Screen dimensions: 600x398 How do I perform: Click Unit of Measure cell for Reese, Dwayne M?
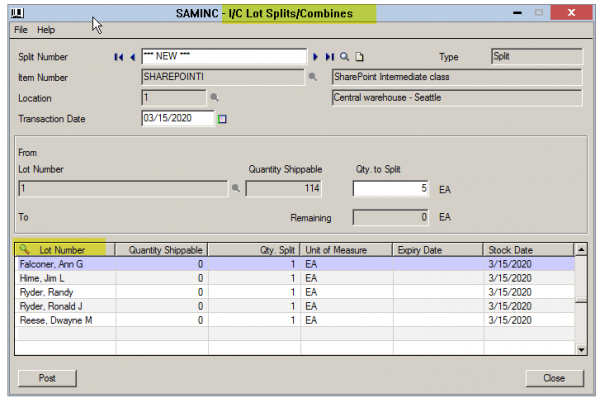point(347,320)
